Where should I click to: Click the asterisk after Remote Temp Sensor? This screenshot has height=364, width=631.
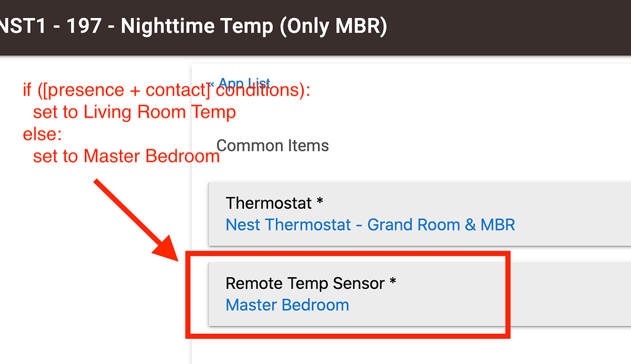tap(393, 283)
